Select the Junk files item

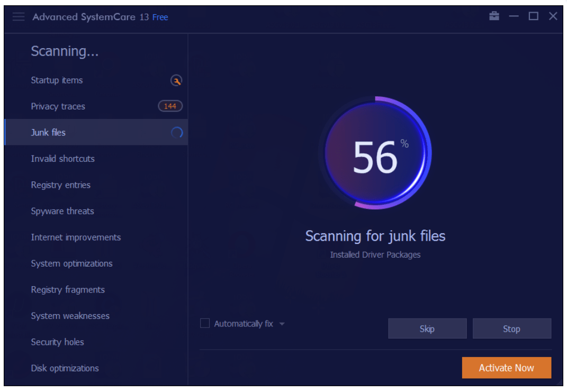[x=96, y=132]
